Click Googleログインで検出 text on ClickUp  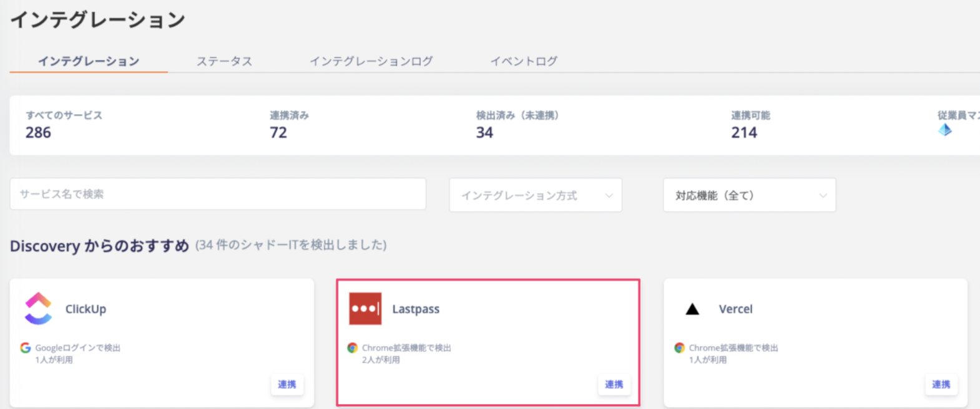77,348
